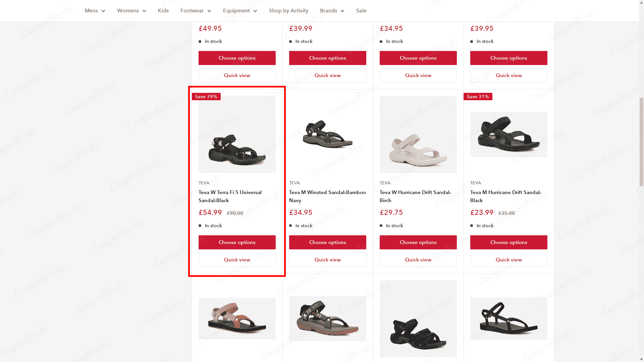Go to the Sale section
This screenshot has height=362, width=644.
(361, 10)
